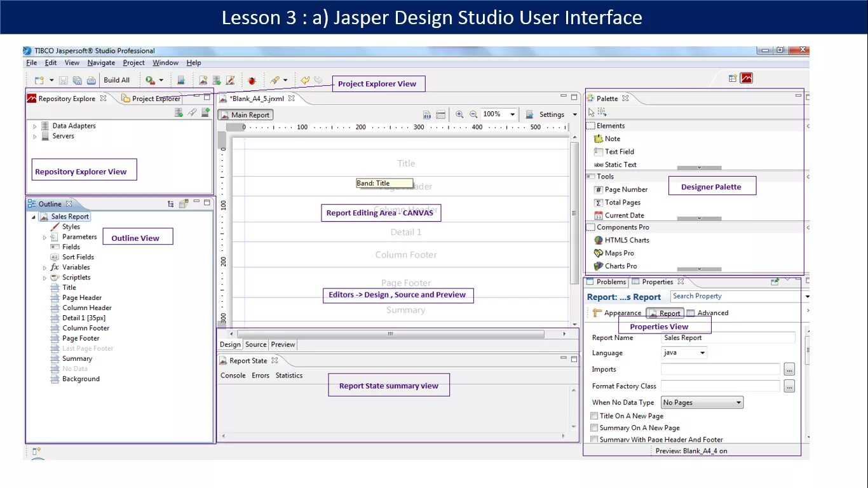The width and height of the screenshot is (868, 488).
Task: Select the Text Field element in Palette
Action: click(x=614, y=152)
